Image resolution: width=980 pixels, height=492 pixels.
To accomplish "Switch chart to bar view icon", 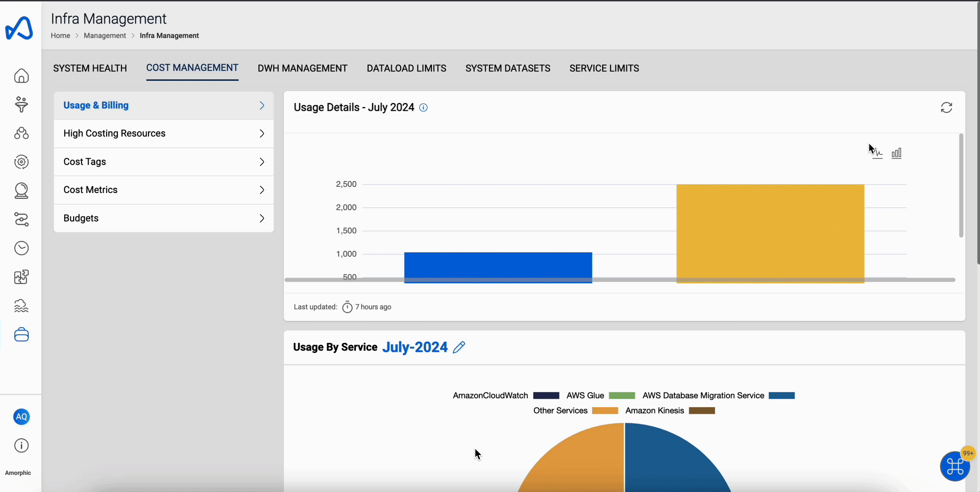I will click(x=896, y=154).
